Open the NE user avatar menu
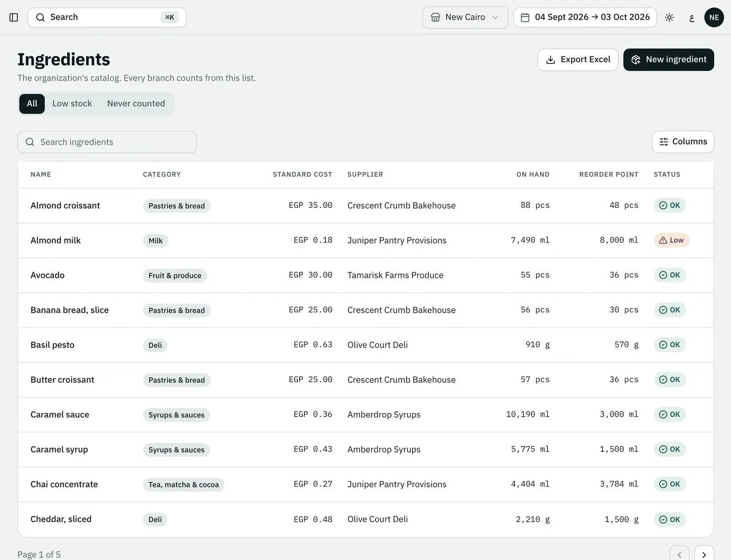 tap(714, 17)
